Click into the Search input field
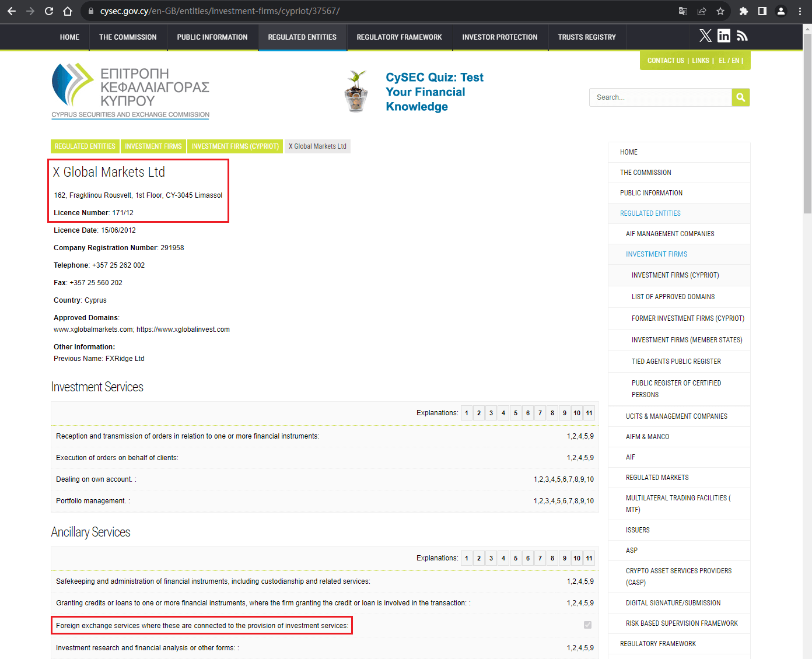 [660, 97]
